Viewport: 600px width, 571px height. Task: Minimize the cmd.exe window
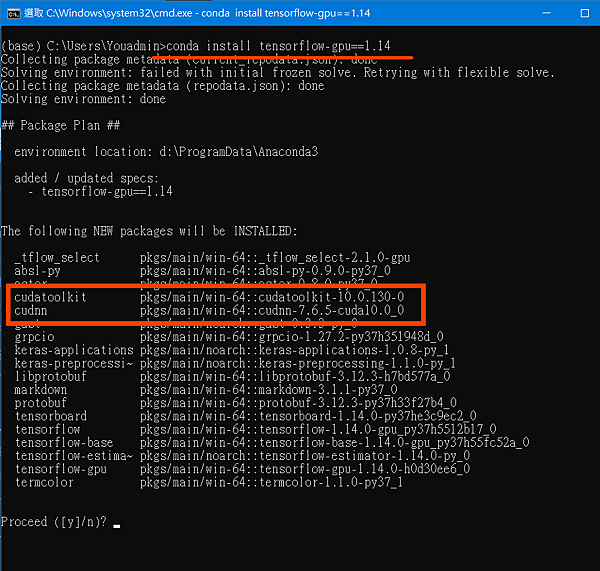click(546, 13)
